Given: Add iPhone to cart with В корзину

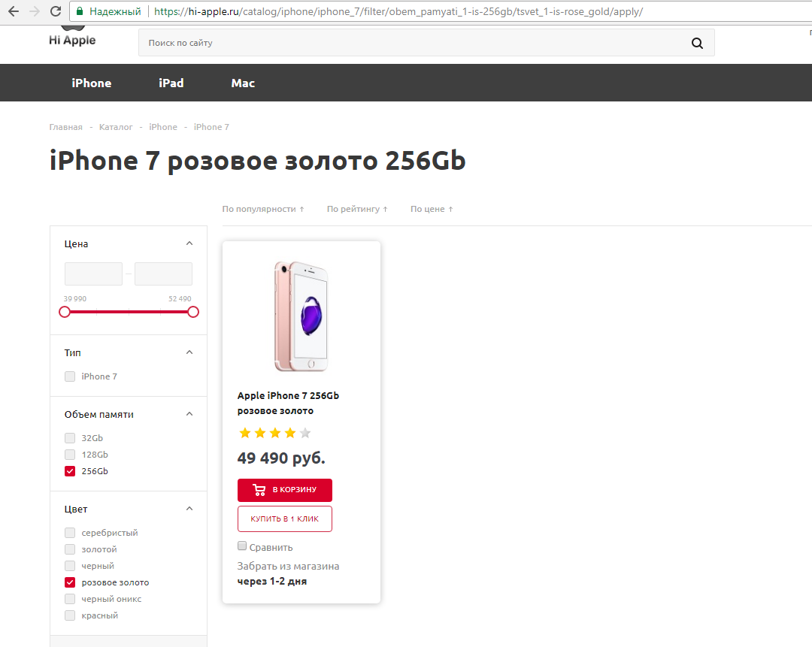Looking at the screenshot, I should point(284,490).
